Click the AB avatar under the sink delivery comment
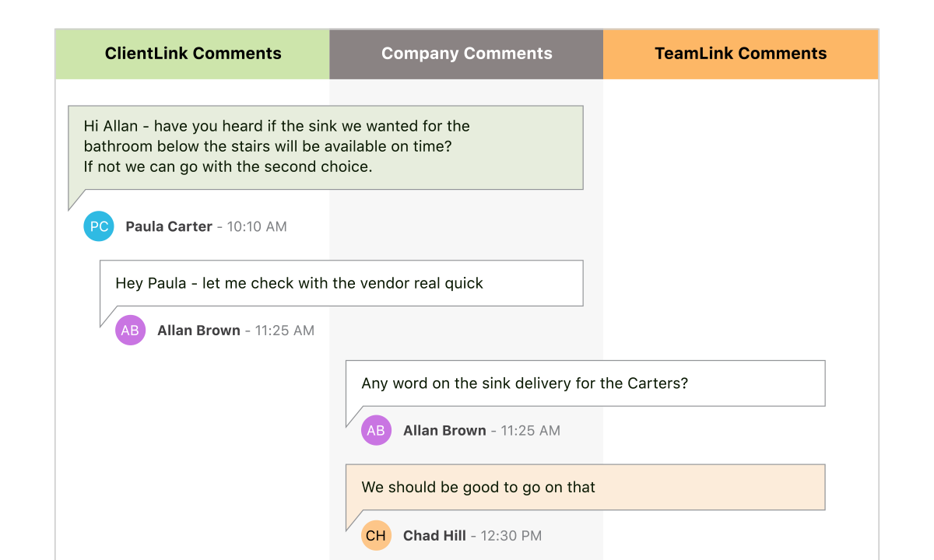934x560 pixels. [376, 430]
